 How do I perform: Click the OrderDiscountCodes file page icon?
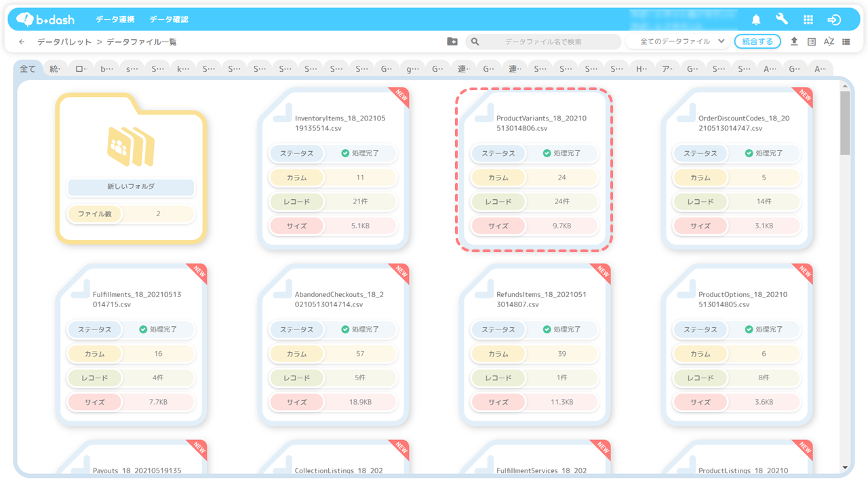686,113
